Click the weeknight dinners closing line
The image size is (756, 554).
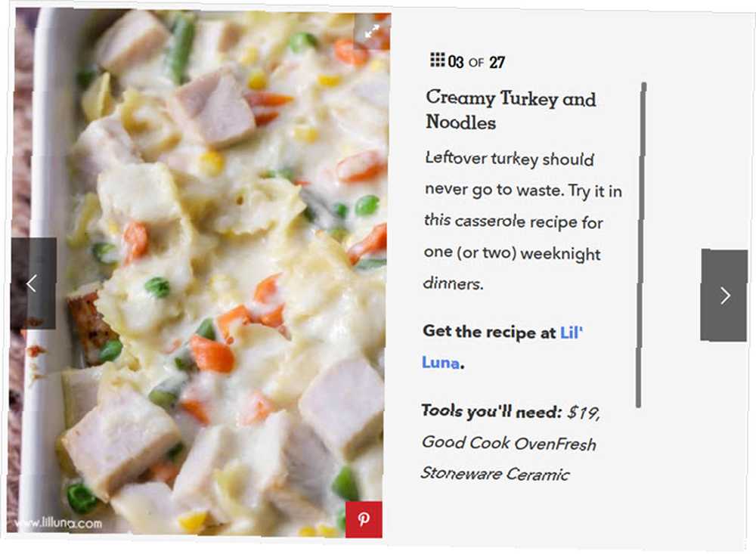coord(512,268)
